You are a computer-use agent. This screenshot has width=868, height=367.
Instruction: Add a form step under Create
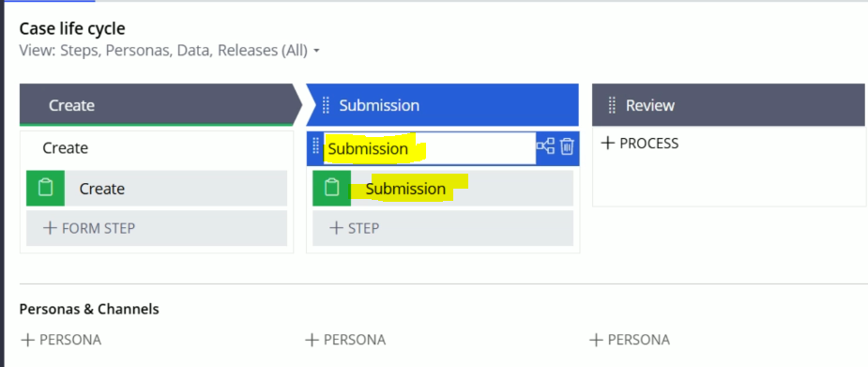tap(157, 228)
